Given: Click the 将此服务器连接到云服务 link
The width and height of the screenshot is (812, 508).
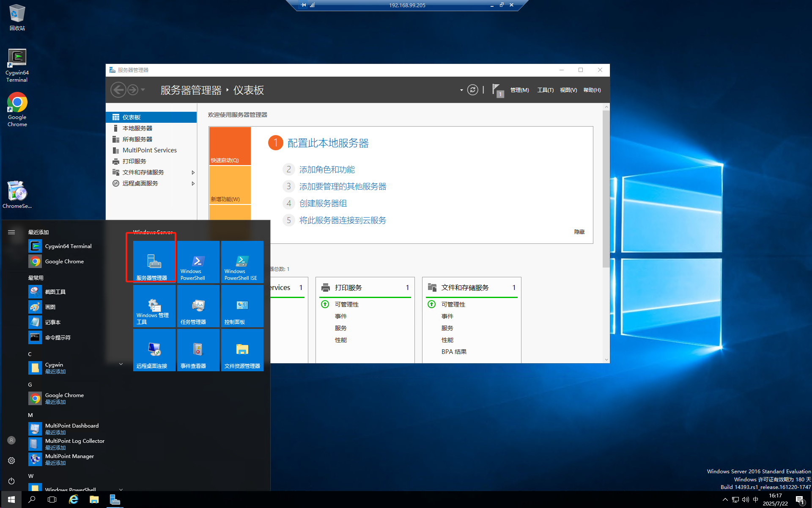Looking at the screenshot, I should coord(343,220).
